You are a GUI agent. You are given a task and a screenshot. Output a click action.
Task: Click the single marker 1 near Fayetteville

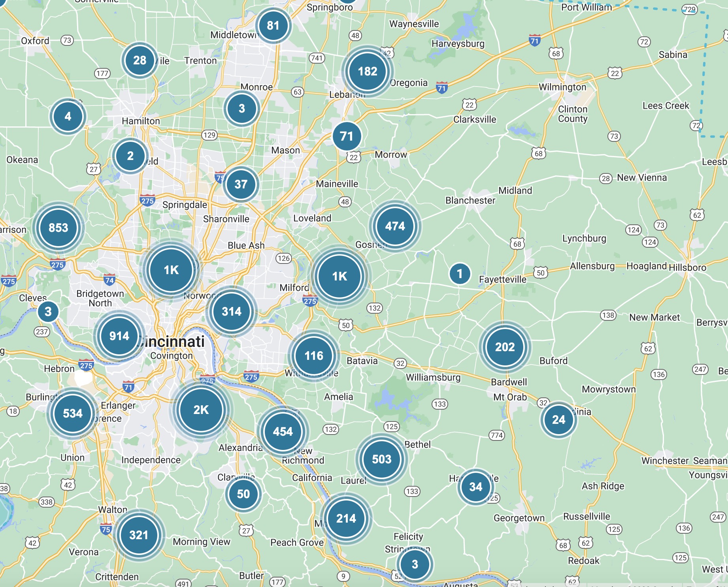tap(460, 273)
